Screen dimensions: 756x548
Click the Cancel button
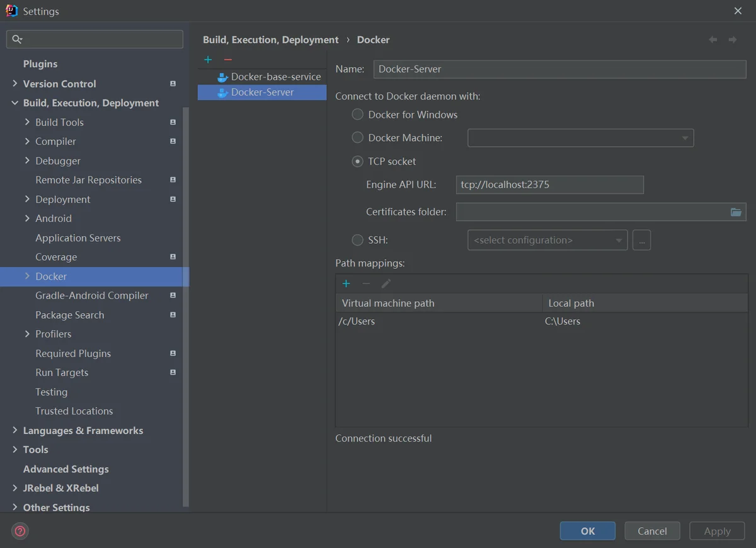652,531
